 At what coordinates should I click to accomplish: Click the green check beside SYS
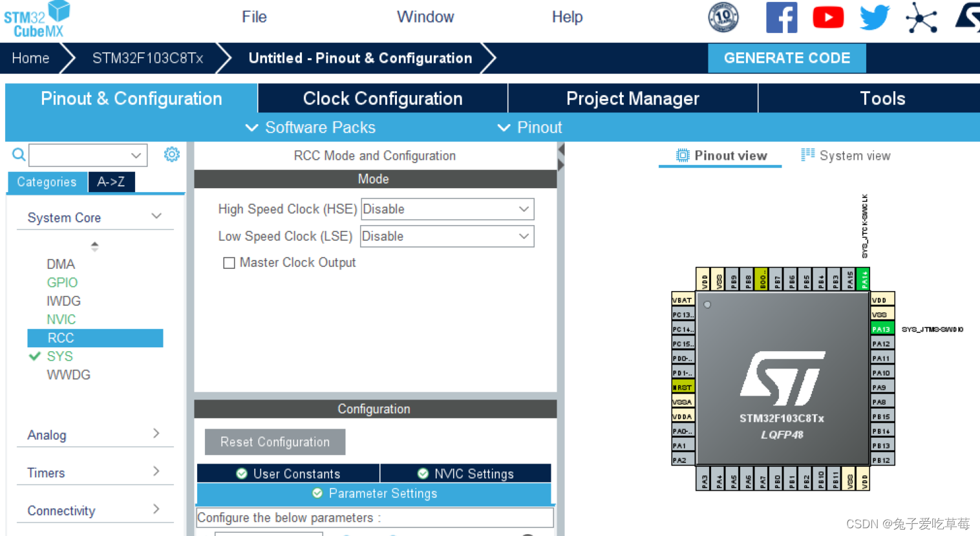click(x=35, y=356)
